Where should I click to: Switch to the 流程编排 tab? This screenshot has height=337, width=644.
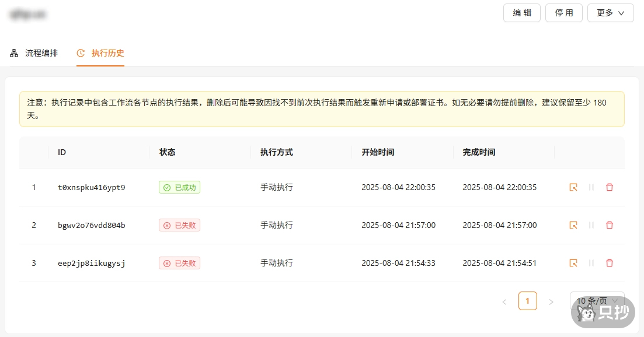[x=34, y=53]
